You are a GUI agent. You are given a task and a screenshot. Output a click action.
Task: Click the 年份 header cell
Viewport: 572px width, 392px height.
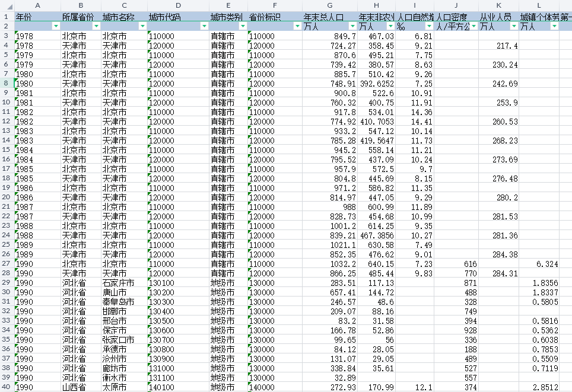pyautogui.click(x=37, y=17)
